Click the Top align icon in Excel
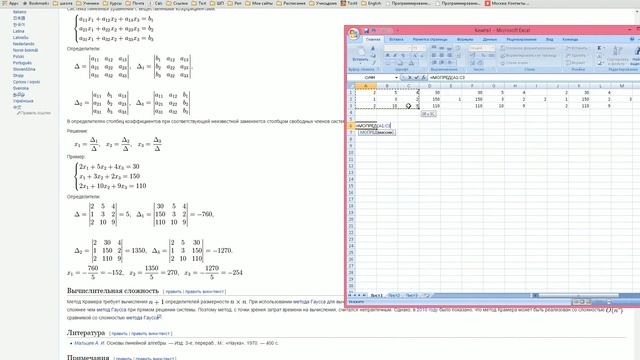The height and width of the screenshot is (360, 640). (434, 47)
